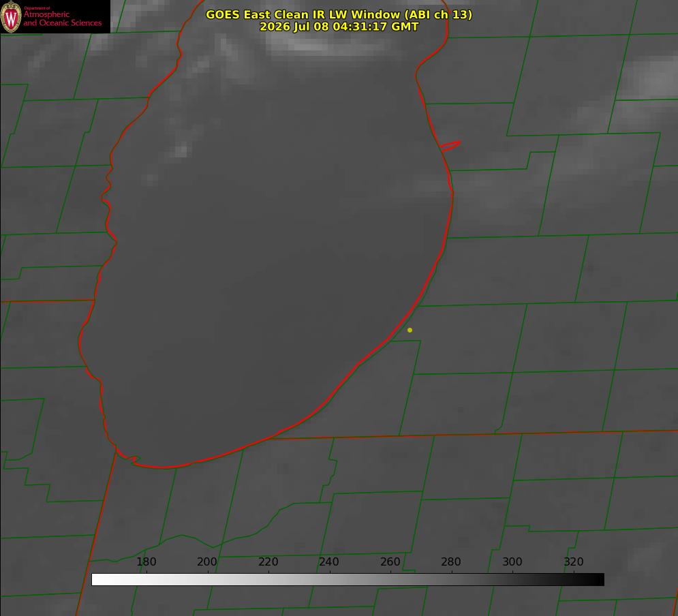Image resolution: width=678 pixels, height=616 pixels.
Task: Open the Atmospheric and Oceanic Sciences link
Action: click(62, 18)
